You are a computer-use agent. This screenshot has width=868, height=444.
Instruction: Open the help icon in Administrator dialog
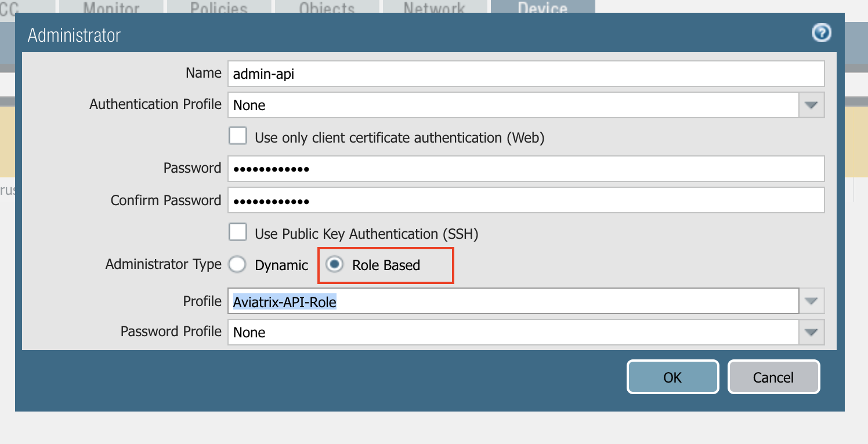click(821, 33)
